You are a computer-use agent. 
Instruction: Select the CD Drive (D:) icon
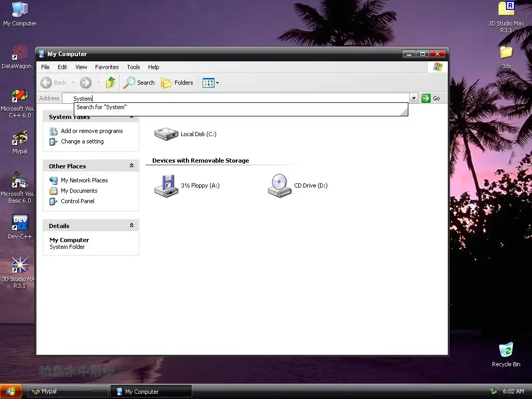tap(280, 185)
